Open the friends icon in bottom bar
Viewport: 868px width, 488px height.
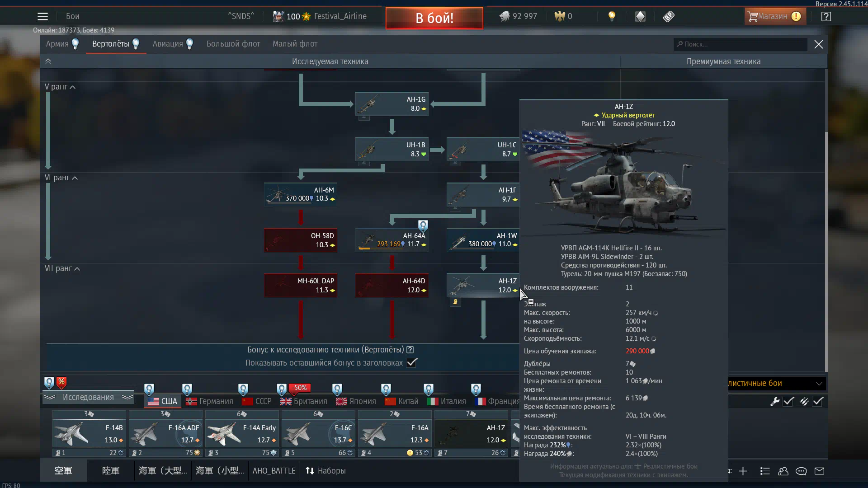point(783,471)
